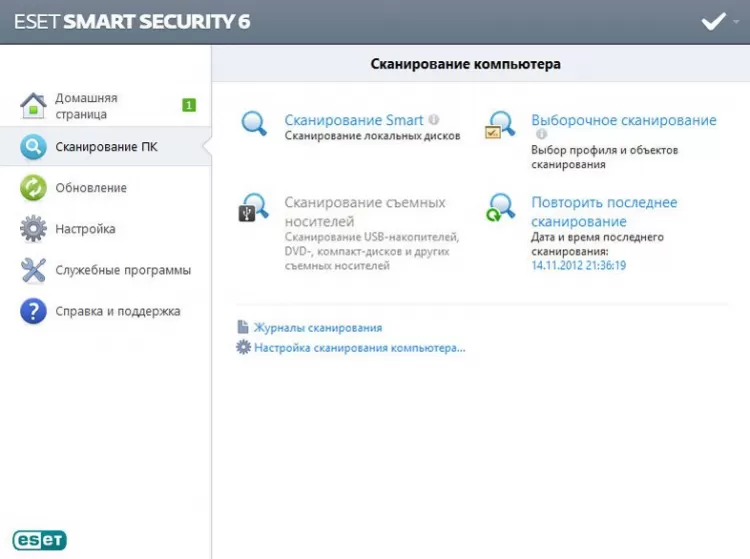Click the info icon beside Сканирование Smart

(x=434, y=120)
